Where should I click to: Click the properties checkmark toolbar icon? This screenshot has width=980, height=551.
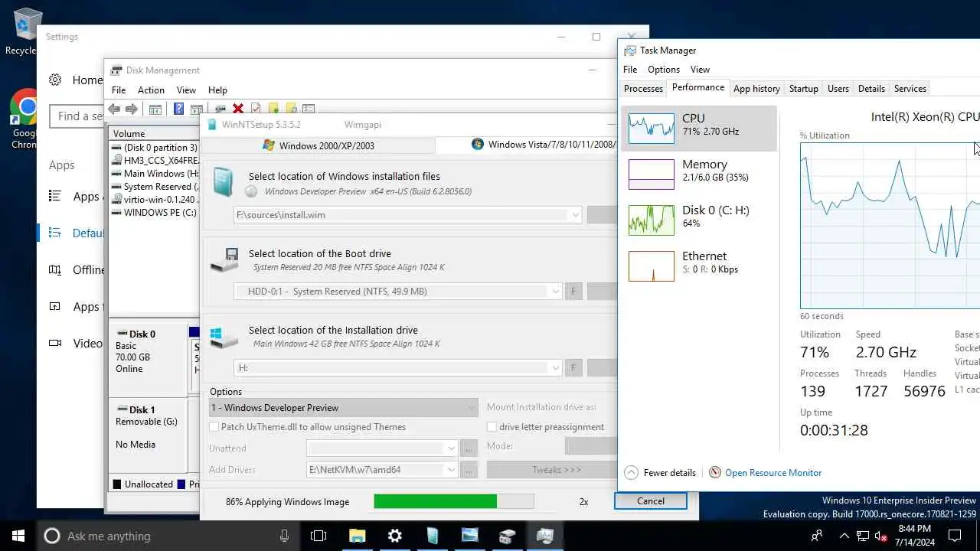click(x=256, y=109)
